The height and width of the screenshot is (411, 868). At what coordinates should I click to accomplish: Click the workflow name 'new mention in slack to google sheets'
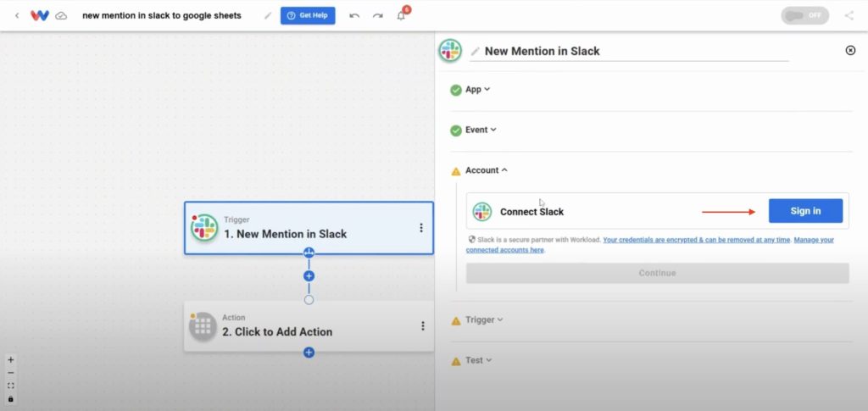click(x=162, y=15)
